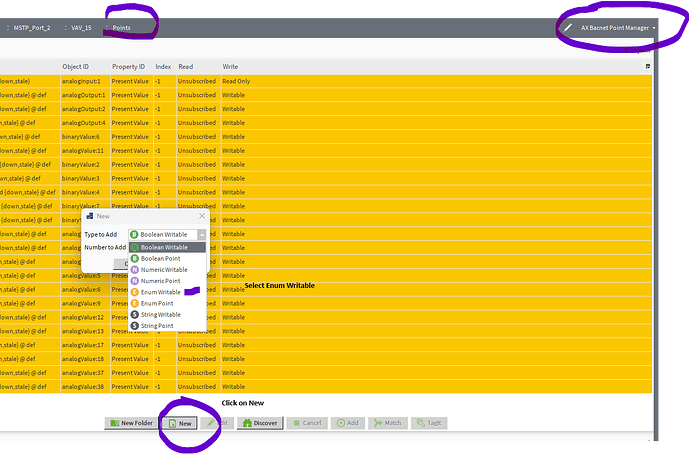The width and height of the screenshot is (690, 454).
Task: Click Unsubscribed cell in analogInput:1 row
Action: (x=197, y=81)
